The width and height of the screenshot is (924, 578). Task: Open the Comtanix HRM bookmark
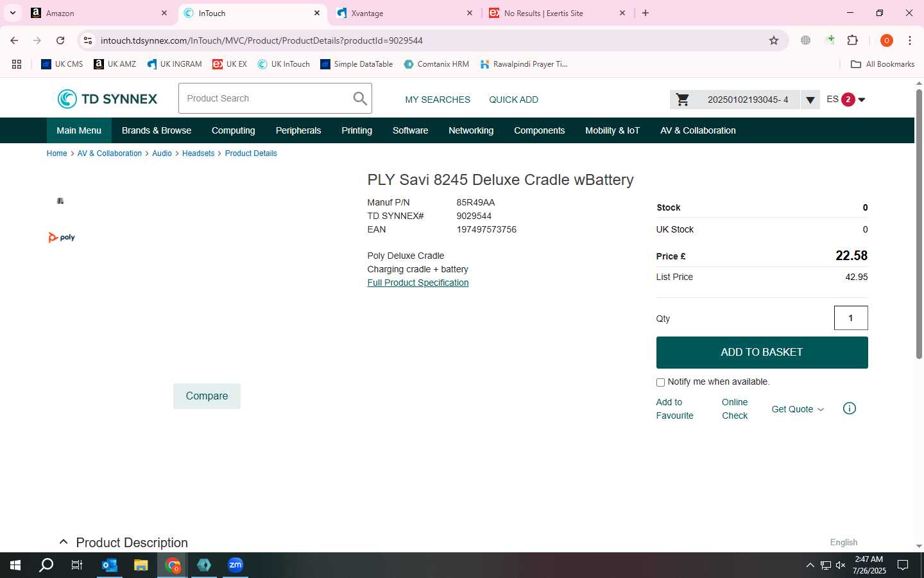pyautogui.click(x=436, y=64)
